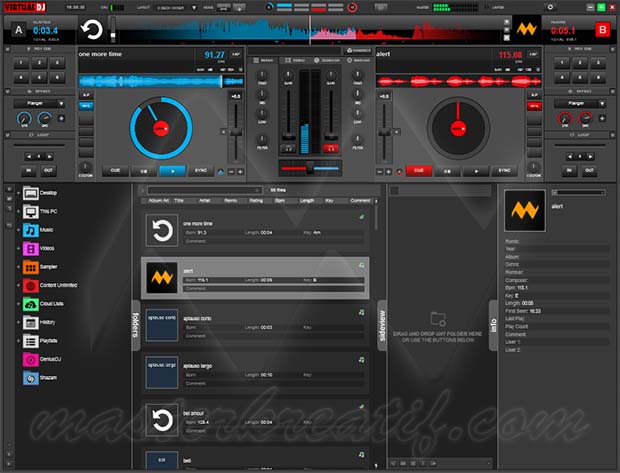
Task: Click right deck play button
Action: coord(476,171)
